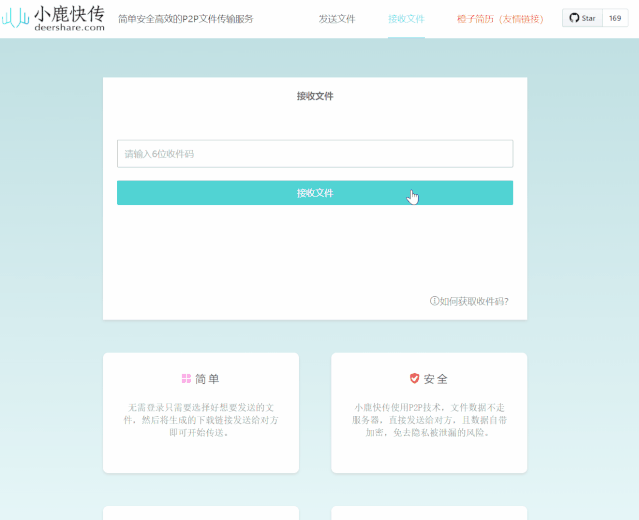Switch to the 接收文件 tab
This screenshot has height=520, width=639.
tap(406, 19)
